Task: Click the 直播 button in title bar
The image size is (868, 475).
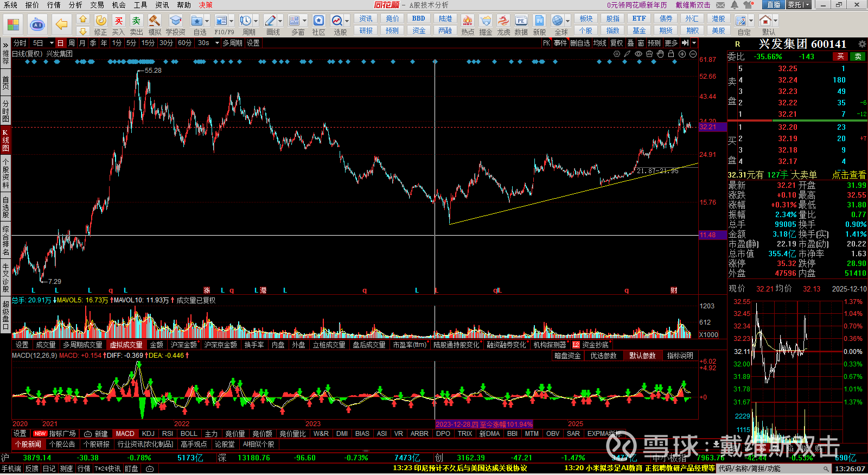Action: 774,5
